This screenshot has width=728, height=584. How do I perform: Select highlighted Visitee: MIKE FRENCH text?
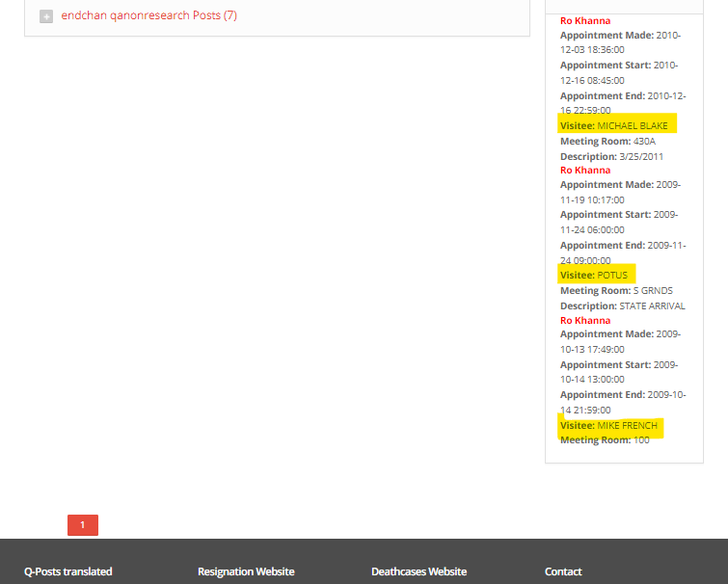coord(608,425)
